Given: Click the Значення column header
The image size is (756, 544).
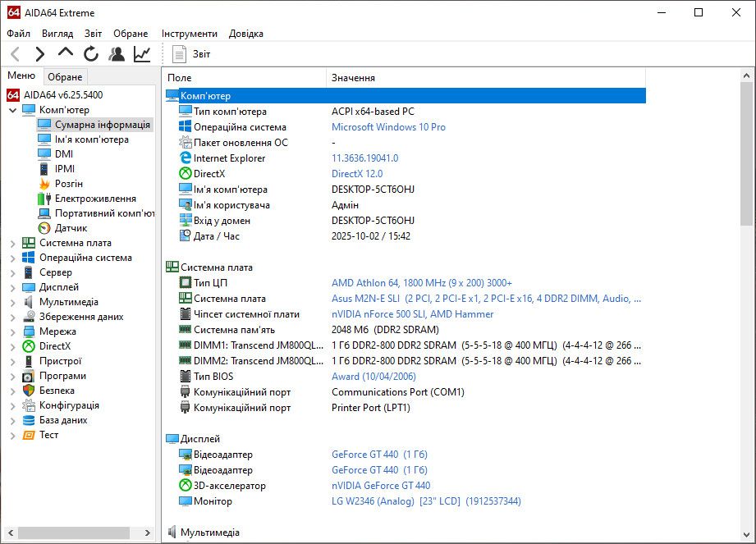Looking at the screenshot, I should [486, 78].
